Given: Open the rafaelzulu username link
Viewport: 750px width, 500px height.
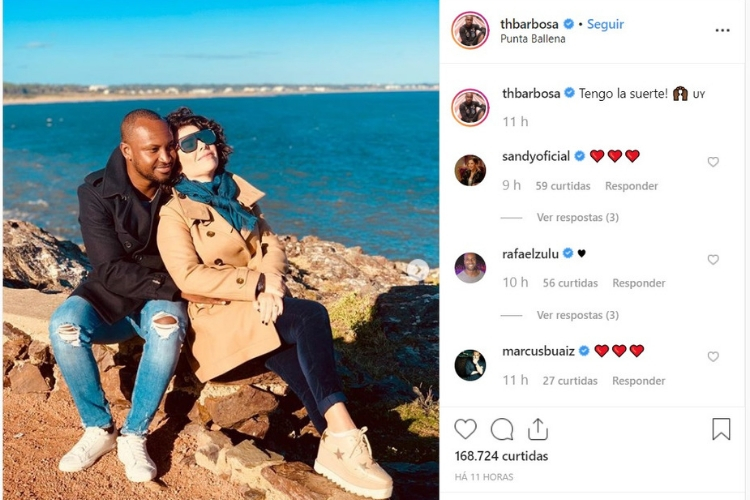Looking at the screenshot, I should tap(530, 254).
